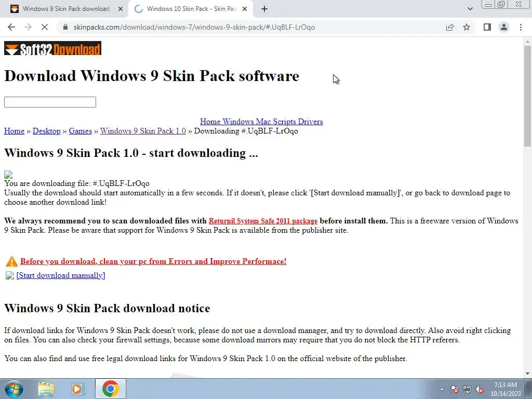The height and width of the screenshot is (399, 532).
Task: Click the orange warning triangle icon
Action: point(12,261)
